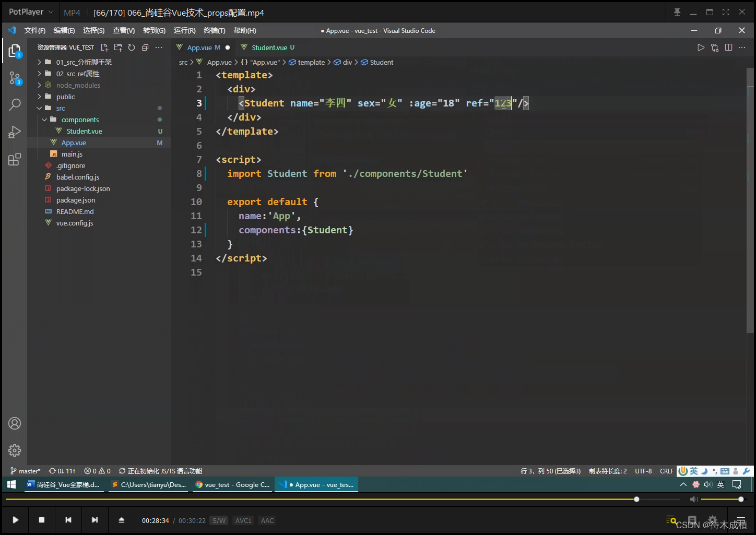This screenshot has height=535, width=756.
Task: Open the Source Control view
Action: [15, 78]
